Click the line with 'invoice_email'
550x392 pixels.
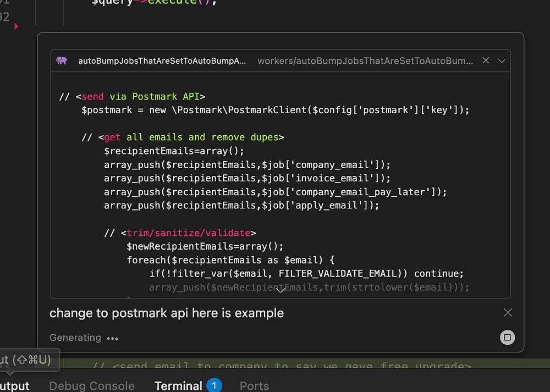[x=247, y=179]
